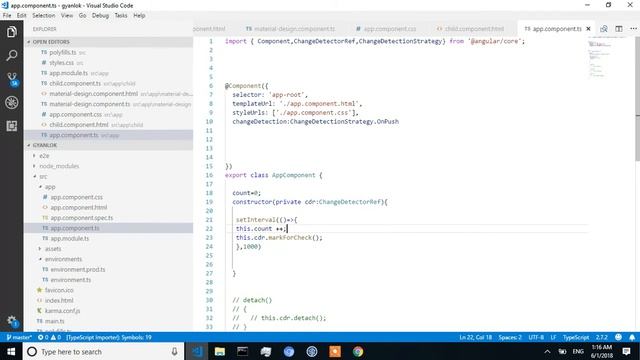Close the app.component.ts editor tab
The width and height of the screenshot is (640, 360).
pyautogui.click(x=588, y=29)
